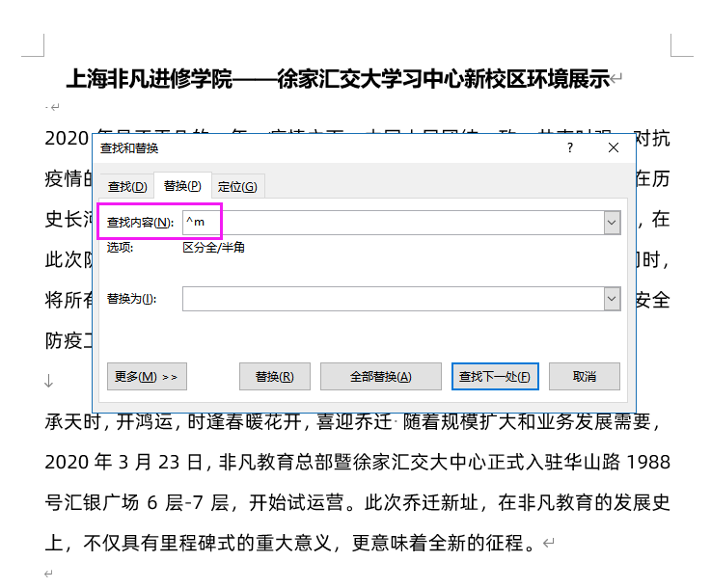Cancel the dialog with 取消 button
Screen dimensions: 711x588
pos(584,377)
